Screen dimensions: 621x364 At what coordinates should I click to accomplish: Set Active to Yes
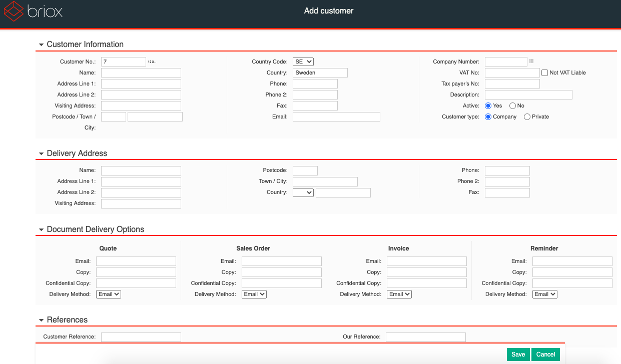(488, 105)
